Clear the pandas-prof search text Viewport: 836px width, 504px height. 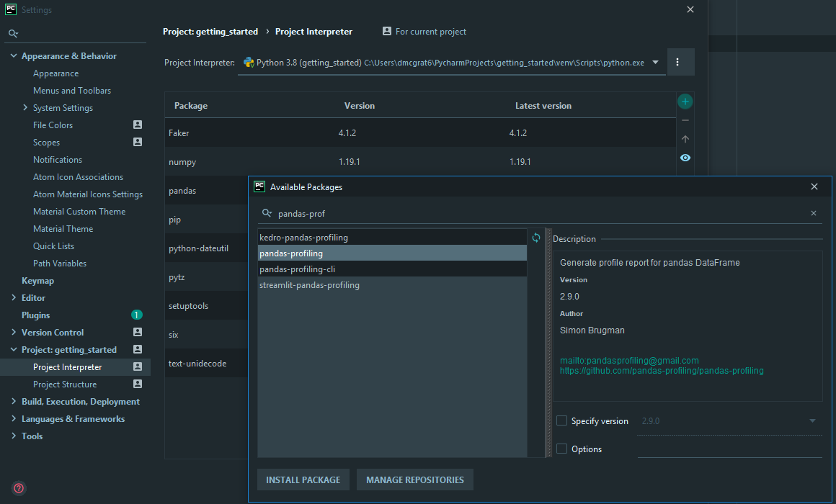(x=814, y=213)
